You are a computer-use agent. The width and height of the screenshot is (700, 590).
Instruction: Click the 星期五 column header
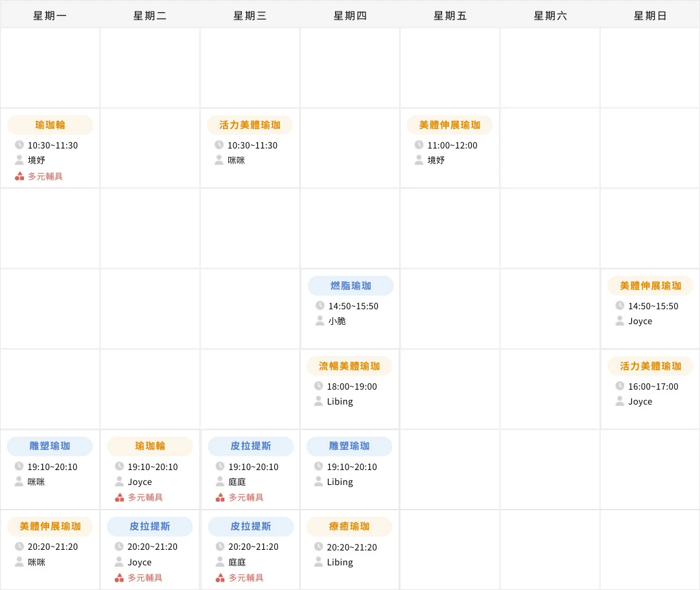[450, 16]
